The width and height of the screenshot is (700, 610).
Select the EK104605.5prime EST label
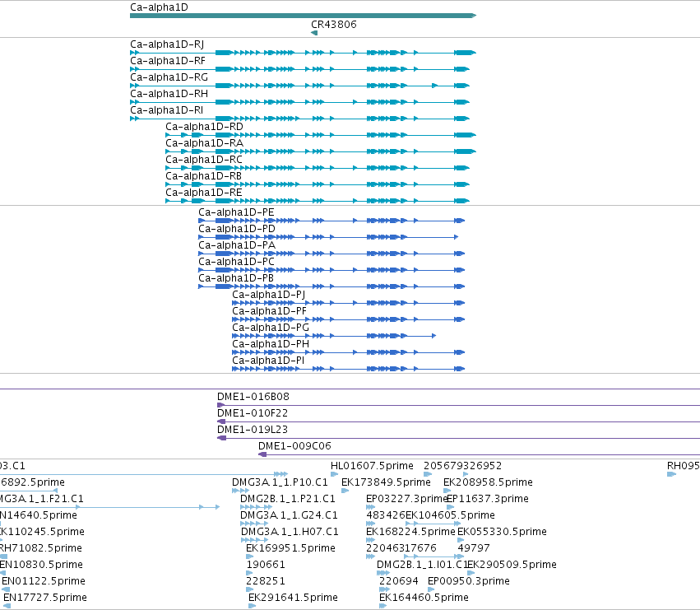[450, 515]
